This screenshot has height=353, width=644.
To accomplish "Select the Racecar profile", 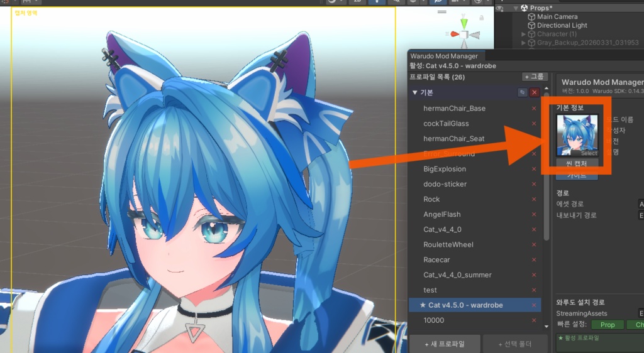I will coord(474,260).
